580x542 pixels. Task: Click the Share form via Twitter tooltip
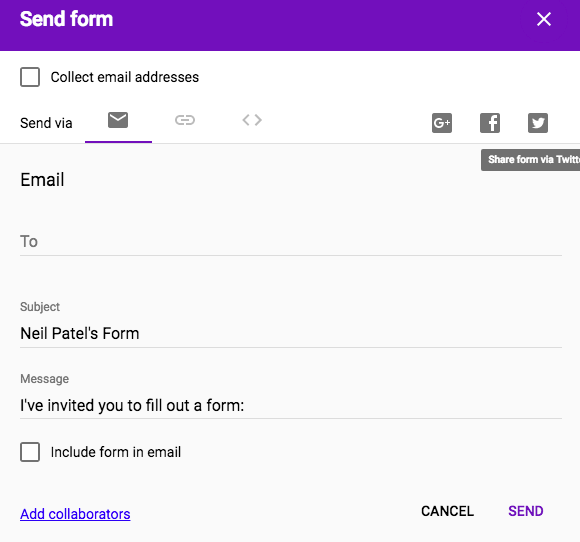530,160
